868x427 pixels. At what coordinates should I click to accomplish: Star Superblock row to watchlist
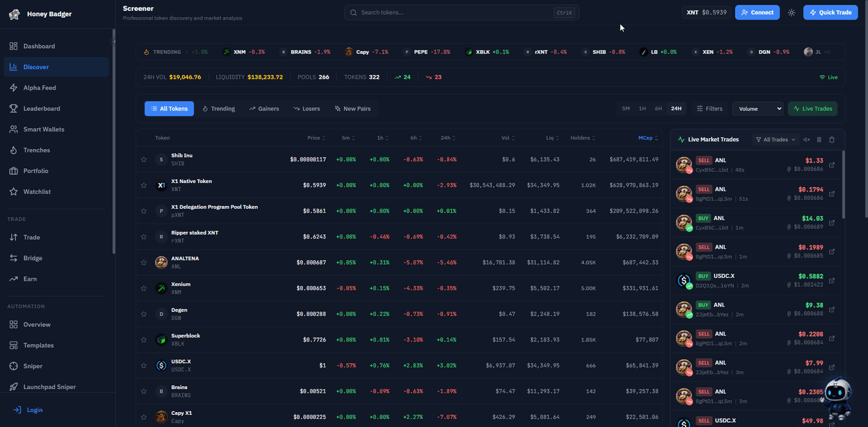pyautogui.click(x=144, y=340)
